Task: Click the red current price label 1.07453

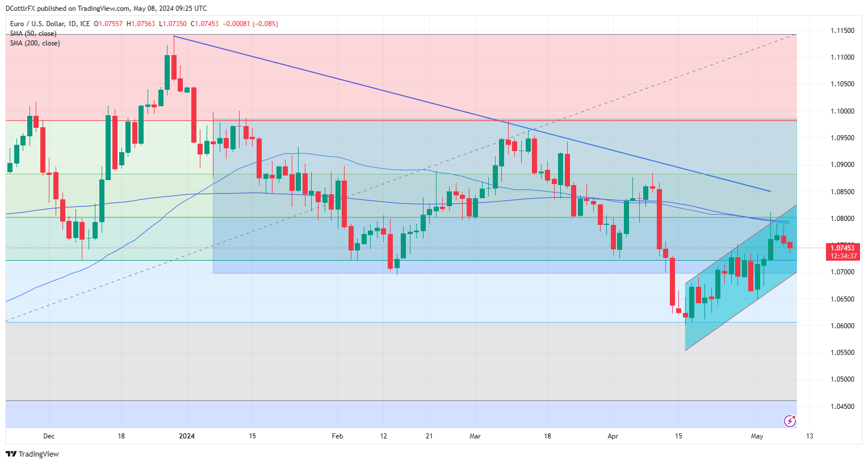Action: pyautogui.click(x=842, y=248)
